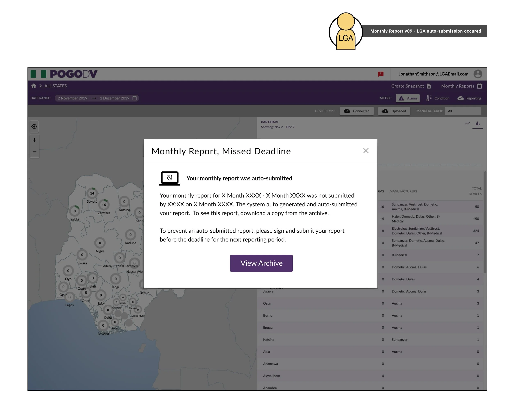The width and height of the screenshot is (513, 420).
Task: Switch to line chart view icon
Action: tap(467, 124)
